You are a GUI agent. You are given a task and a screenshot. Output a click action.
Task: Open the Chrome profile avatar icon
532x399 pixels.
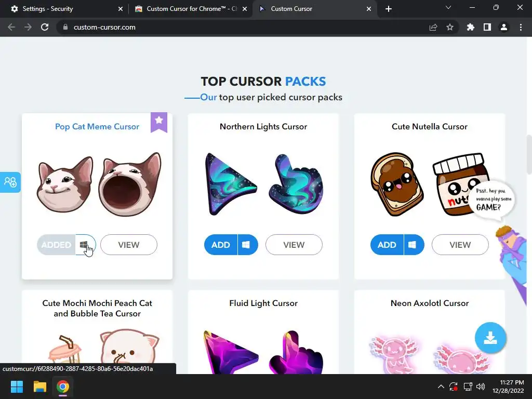(x=504, y=27)
